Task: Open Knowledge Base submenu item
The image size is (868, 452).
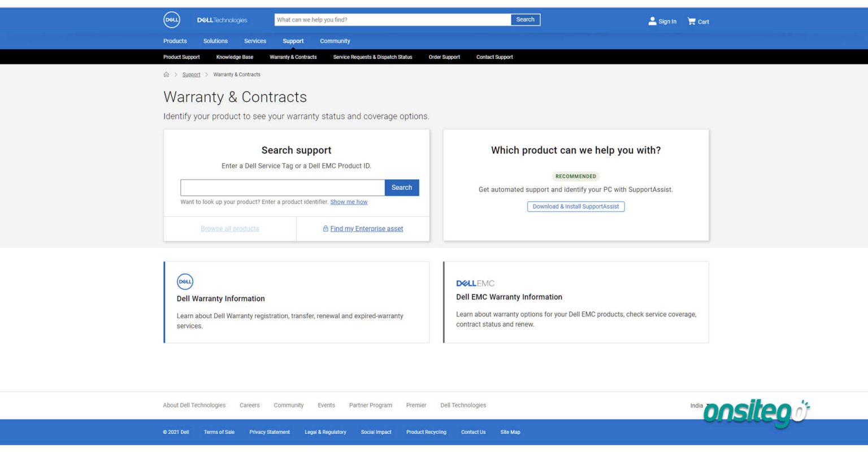Action: tap(235, 57)
